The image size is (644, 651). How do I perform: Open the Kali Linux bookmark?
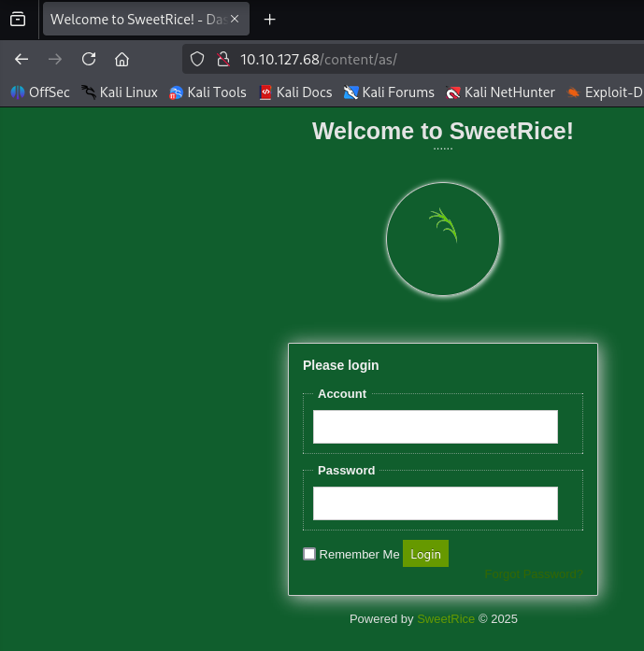(x=120, y=92)
